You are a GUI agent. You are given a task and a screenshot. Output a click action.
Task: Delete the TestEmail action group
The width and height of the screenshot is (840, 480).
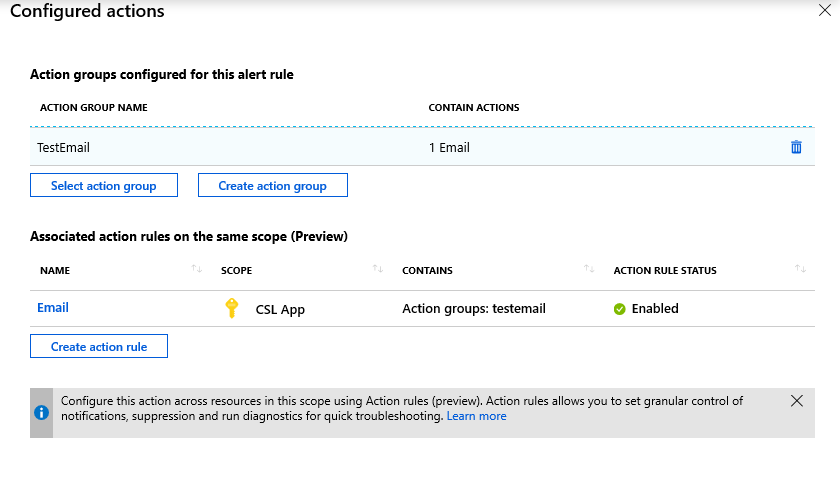[796, 147]
